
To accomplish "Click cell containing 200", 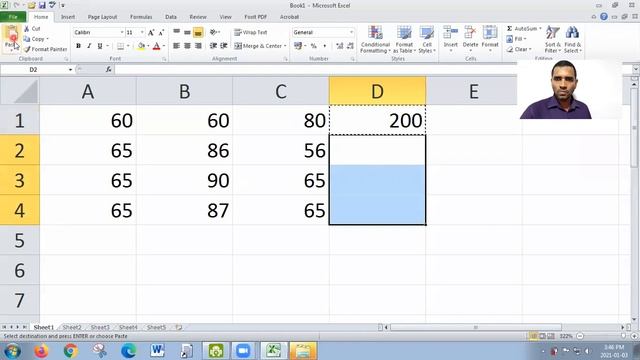I will pyautogui.click(x=377, y=120).
